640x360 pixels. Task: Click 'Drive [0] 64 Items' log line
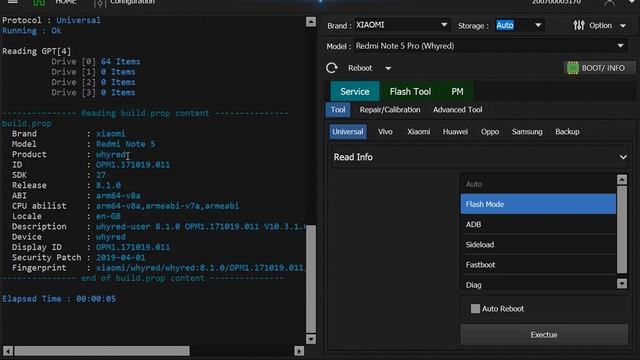click(96, 62)
